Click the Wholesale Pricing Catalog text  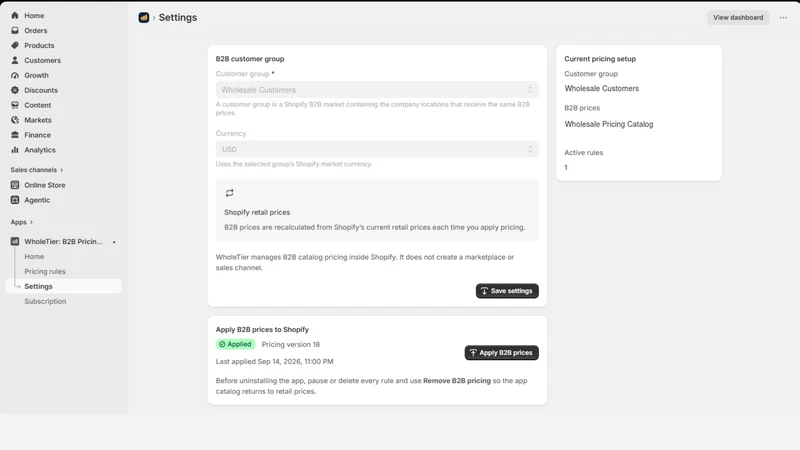click(609, 124)
